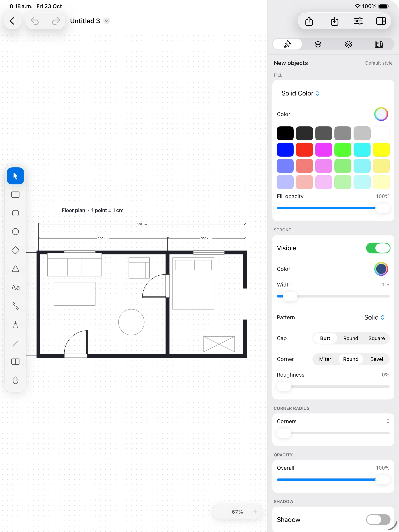This screenshot has height=532, width=399.
Task: Select the hand pan tool
Action: [15, 380]
